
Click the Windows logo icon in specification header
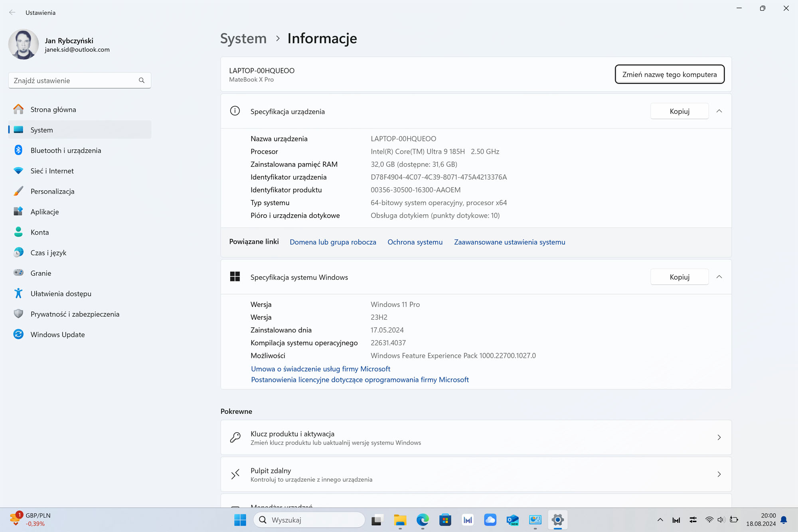pyautogui.click(x=235, y=277)
